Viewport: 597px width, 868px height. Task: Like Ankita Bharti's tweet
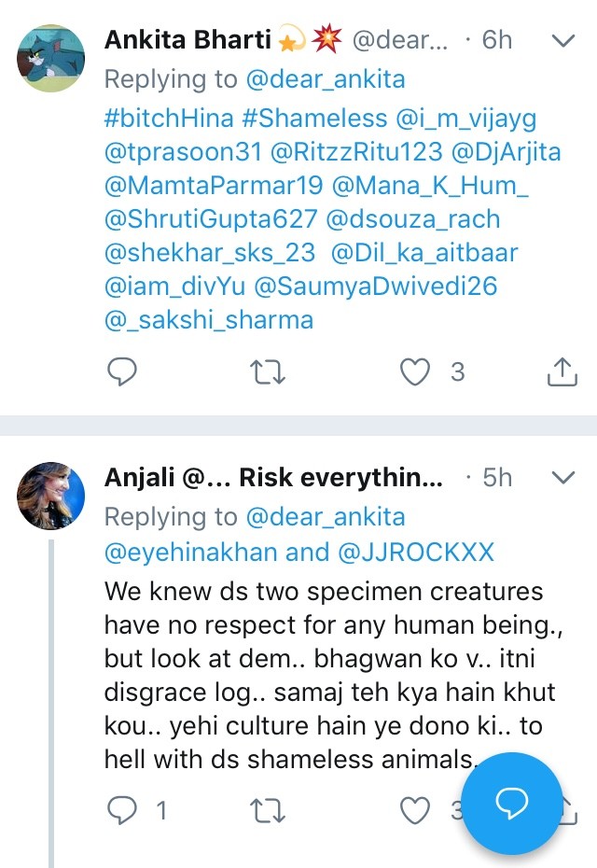point(415,372)
